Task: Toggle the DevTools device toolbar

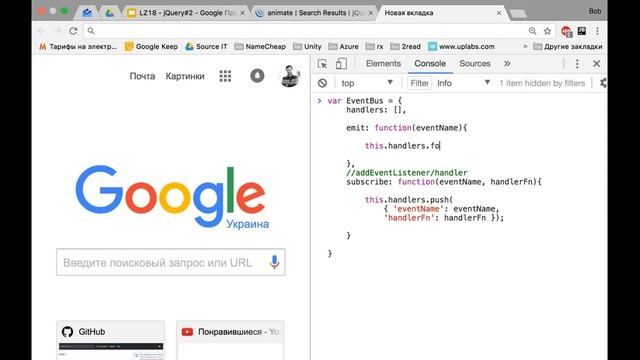Action: [x=341, y=64]
